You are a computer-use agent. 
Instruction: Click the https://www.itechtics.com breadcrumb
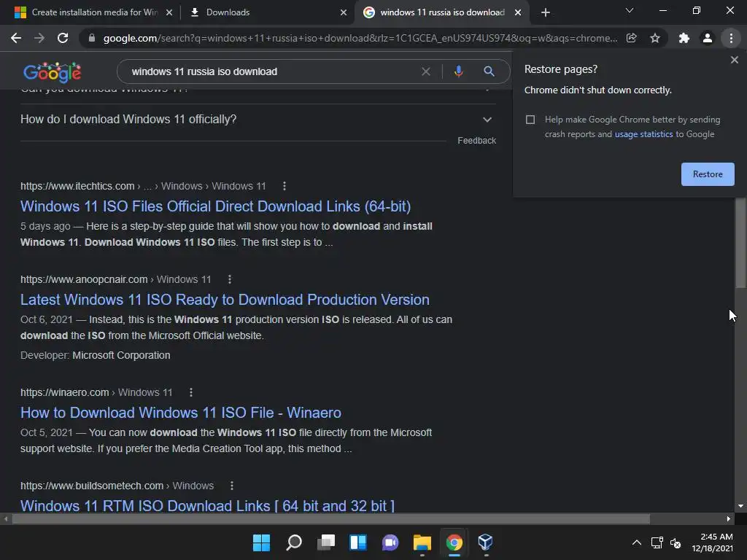77,186
